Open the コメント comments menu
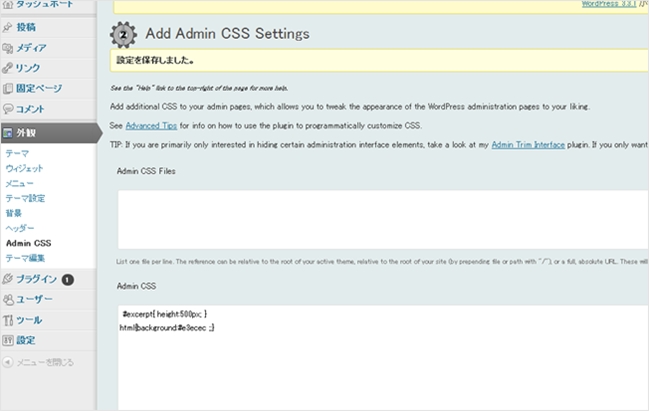649x411 pixels. click(x=30, y=109)
